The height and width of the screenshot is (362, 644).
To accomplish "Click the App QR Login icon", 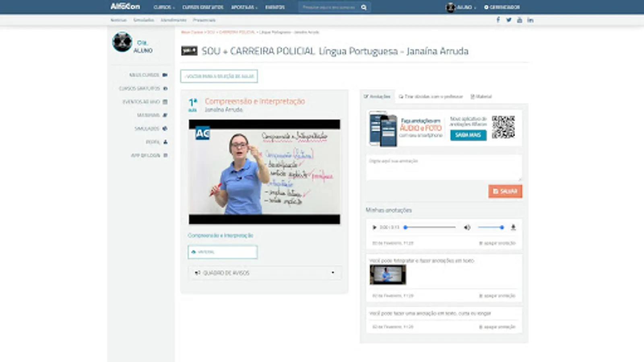I will [165, 155].
